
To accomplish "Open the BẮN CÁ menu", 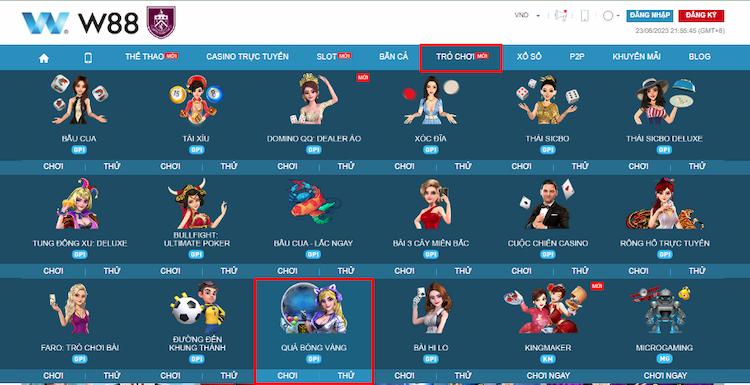I will [x=394, y=56].
